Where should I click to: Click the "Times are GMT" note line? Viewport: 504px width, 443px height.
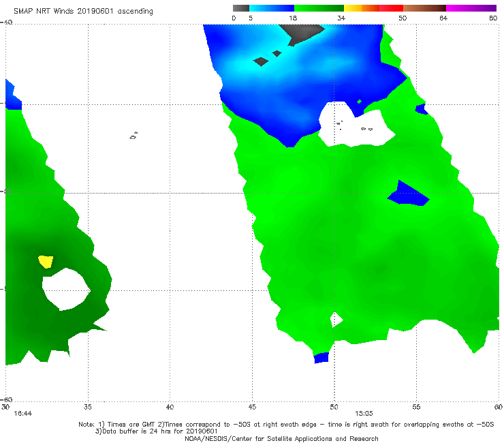[286, 425]
